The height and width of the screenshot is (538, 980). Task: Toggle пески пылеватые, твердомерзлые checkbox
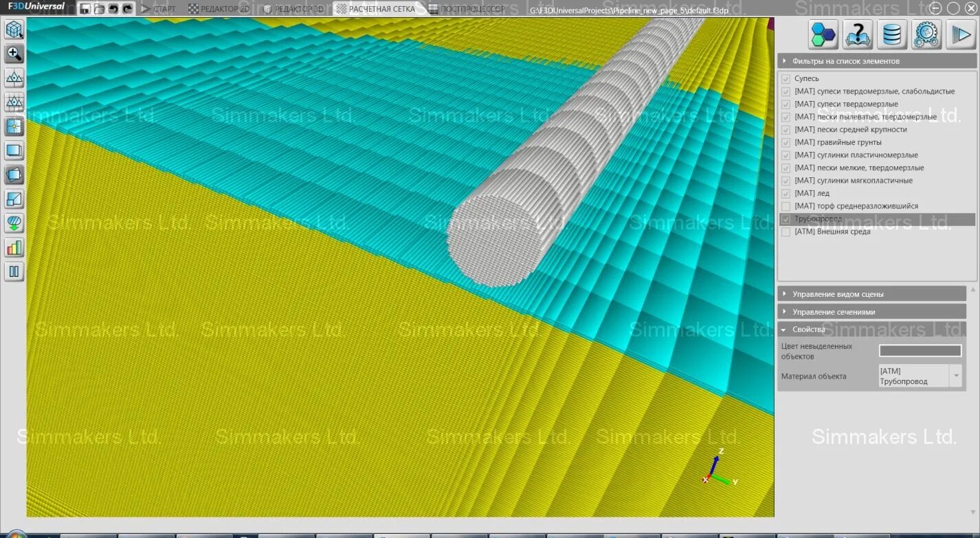(786, 117)
